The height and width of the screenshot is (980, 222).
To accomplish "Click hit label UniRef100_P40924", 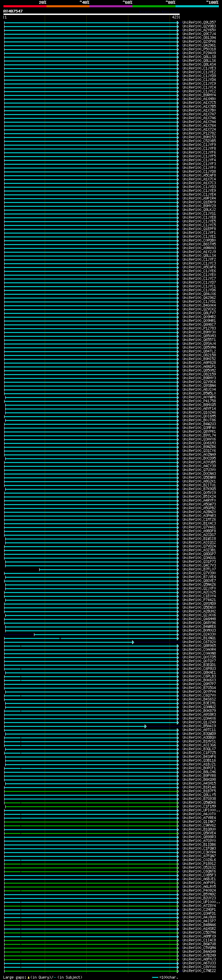I will 199,891.
